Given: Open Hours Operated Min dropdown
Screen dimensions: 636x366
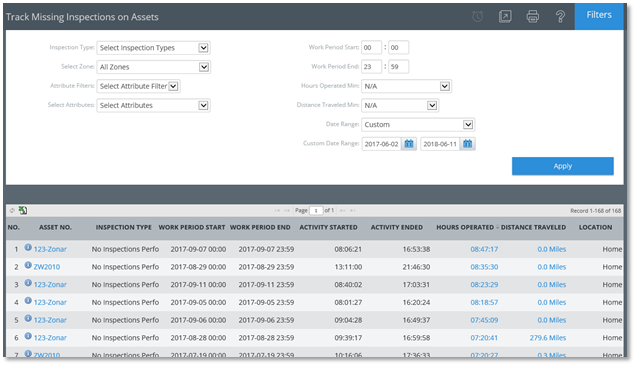Looking at the screenshot, I should coord(406,86).
